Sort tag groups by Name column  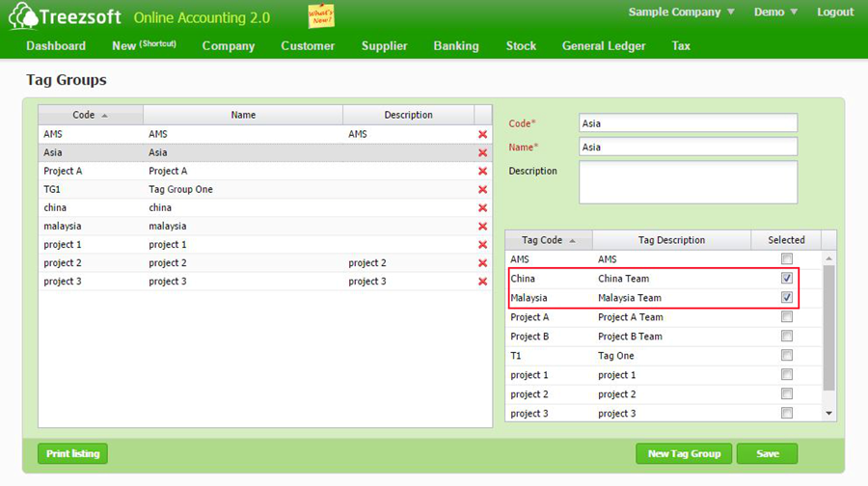(243, 115)
